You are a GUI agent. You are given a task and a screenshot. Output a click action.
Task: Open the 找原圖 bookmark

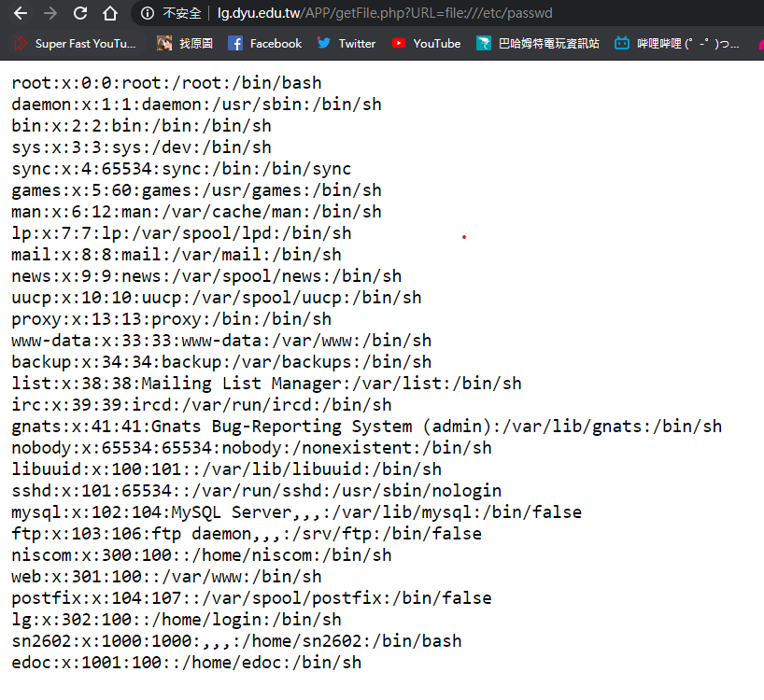185,43
